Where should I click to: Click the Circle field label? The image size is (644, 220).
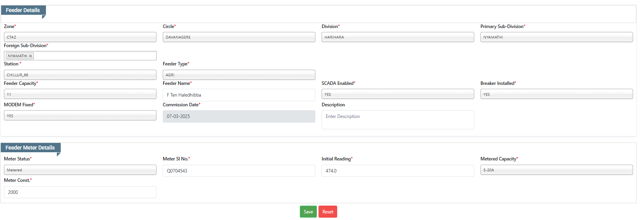(x=169, y=26)
